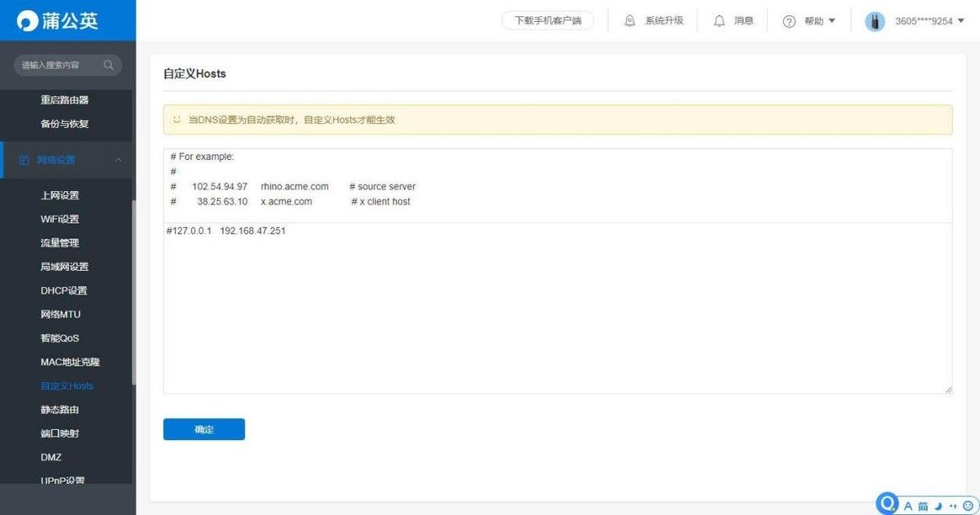Open the 端口映射 menu item
Viewport: 980px width, 515px height.
click(60, 433)
